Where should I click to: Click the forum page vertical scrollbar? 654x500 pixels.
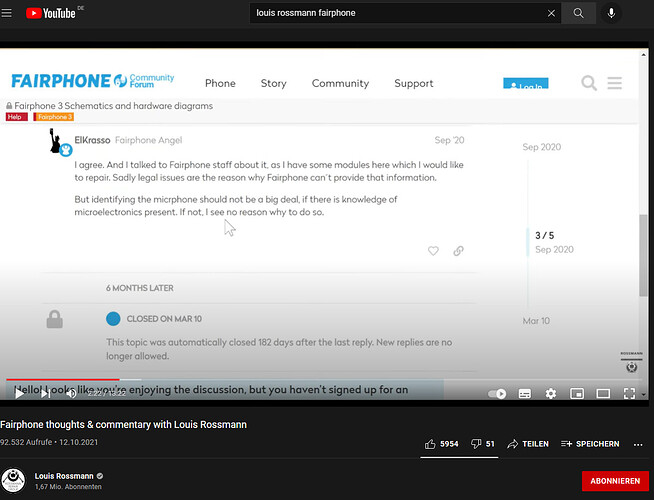[x=643, y=255]
